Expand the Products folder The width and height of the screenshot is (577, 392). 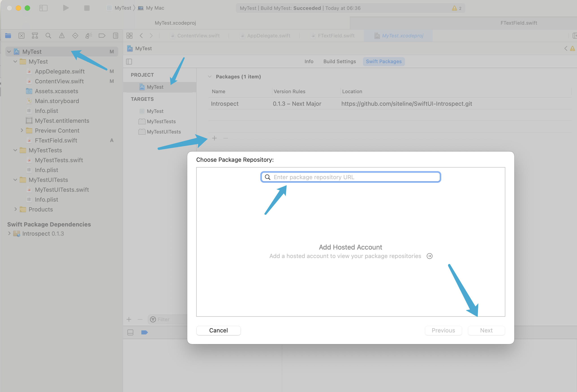[x=15, y=209]
